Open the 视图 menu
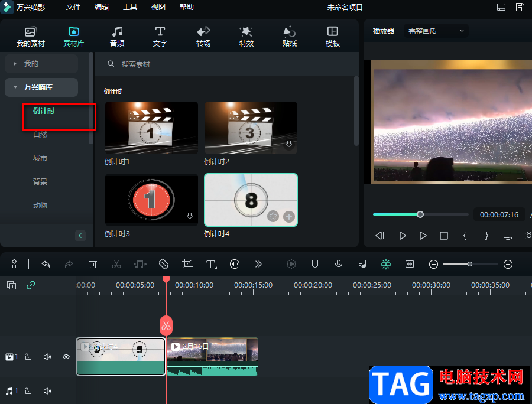This screenshot has height=404, width=532. click(158, 7)
